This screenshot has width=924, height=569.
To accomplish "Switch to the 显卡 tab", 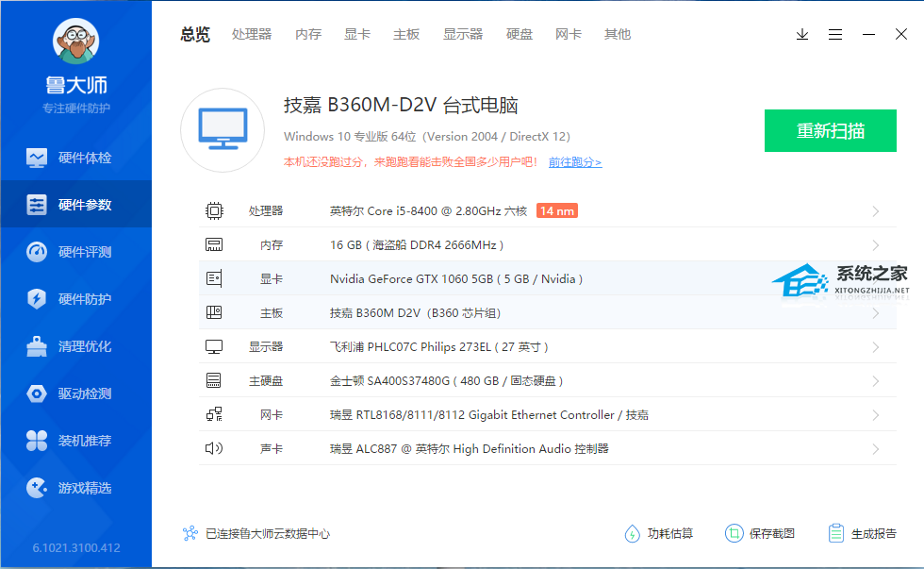I will click(357, 34).
